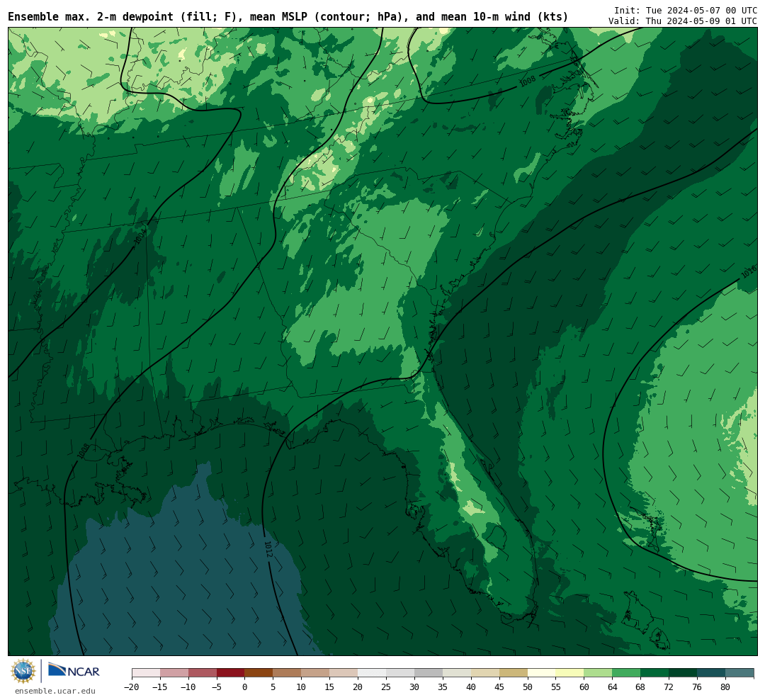765x700 pixels.
Task: Click the 80 colorbar tick label
Action: pos(726,687)
